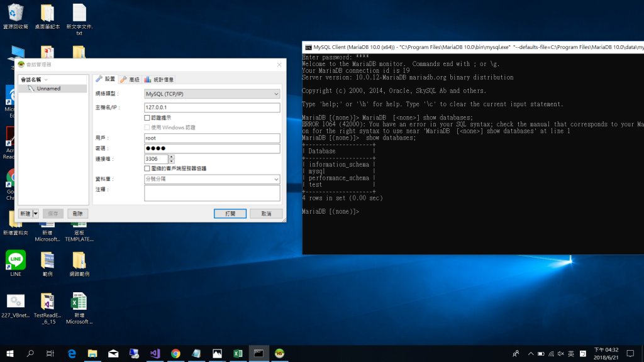Click performance_schema in MySQL Client output
The width and height of the screenshot is (644, 362).
tap(339, 178)
